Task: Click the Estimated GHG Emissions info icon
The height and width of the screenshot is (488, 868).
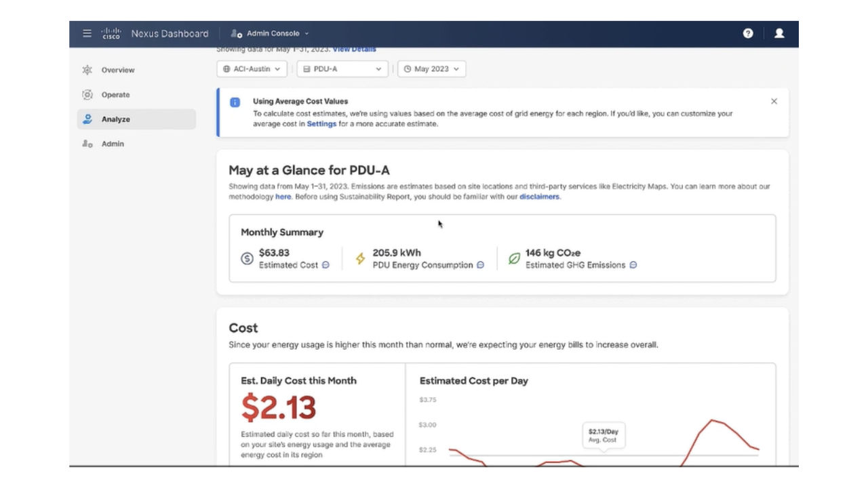Action: [x=632, y=266]
